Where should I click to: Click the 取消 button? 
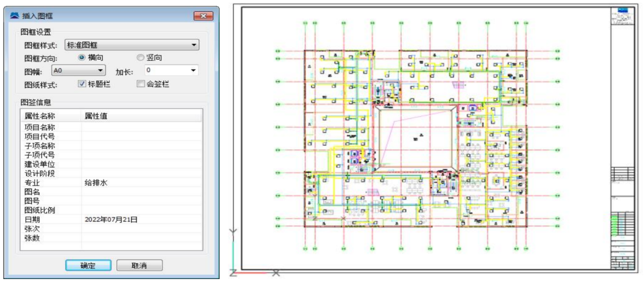pyautogui.click(x=140, y=265)
